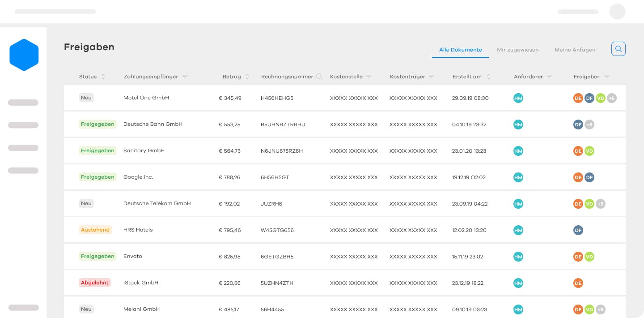Screen dimensions: 644x318
Task: Open the Meine Anfragen tab
Action: [x=575, y=50]
